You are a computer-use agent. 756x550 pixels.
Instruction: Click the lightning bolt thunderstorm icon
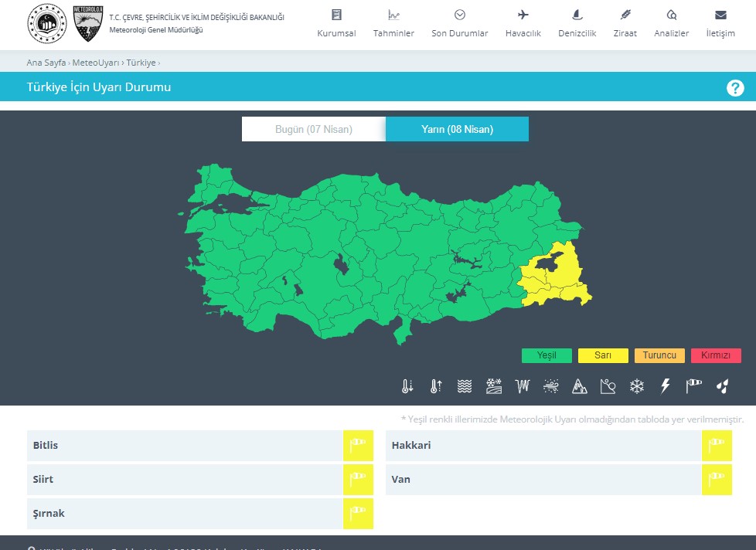[665, 386]
